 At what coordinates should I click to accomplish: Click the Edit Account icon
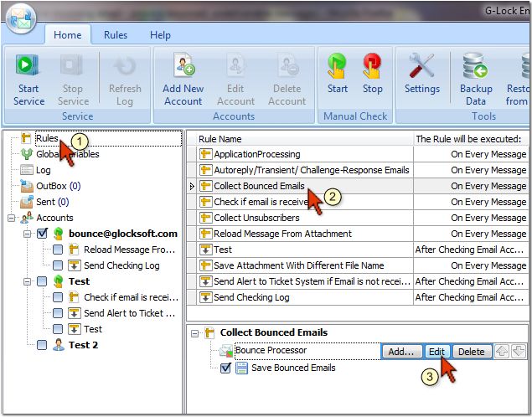click(x=235, y=64)
